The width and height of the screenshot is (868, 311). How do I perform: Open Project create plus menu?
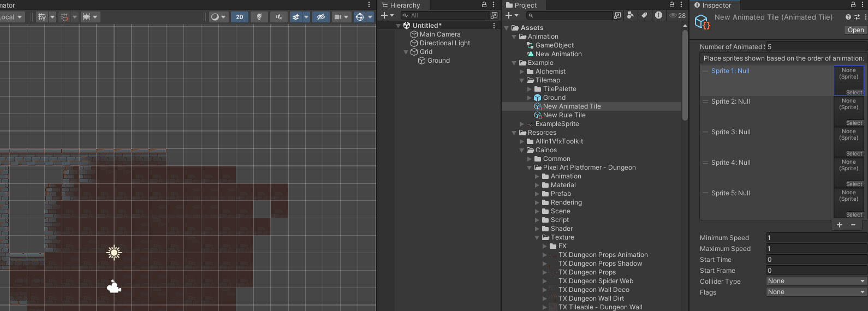(512, 15)
